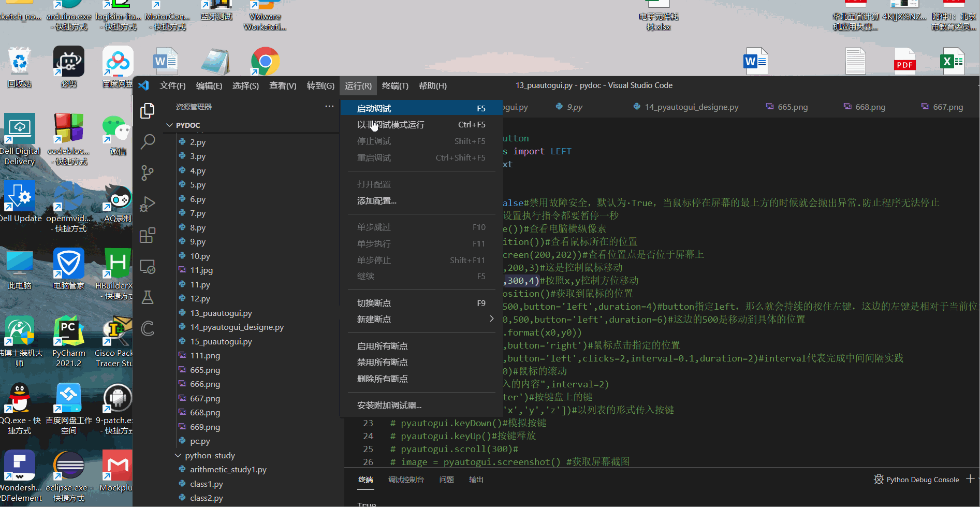Open the 选择(S) menu
Image resolution: width=980 pixels, height=507 pixels.
pos(245,85)
